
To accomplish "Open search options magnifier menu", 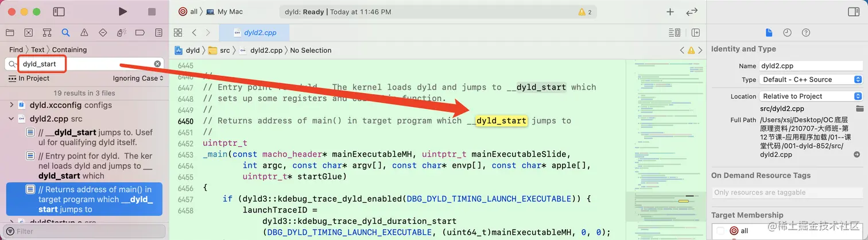I will coord(12,64).
